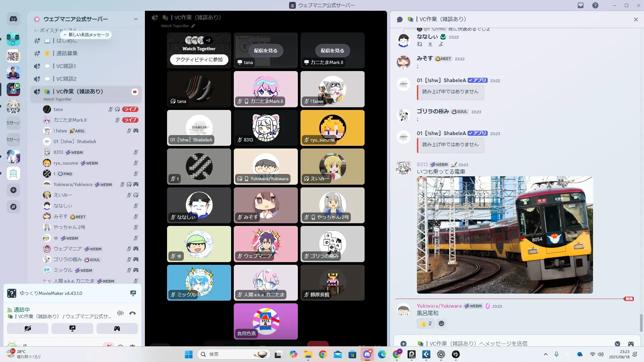Share your screen from voice panel

point(72,328)
